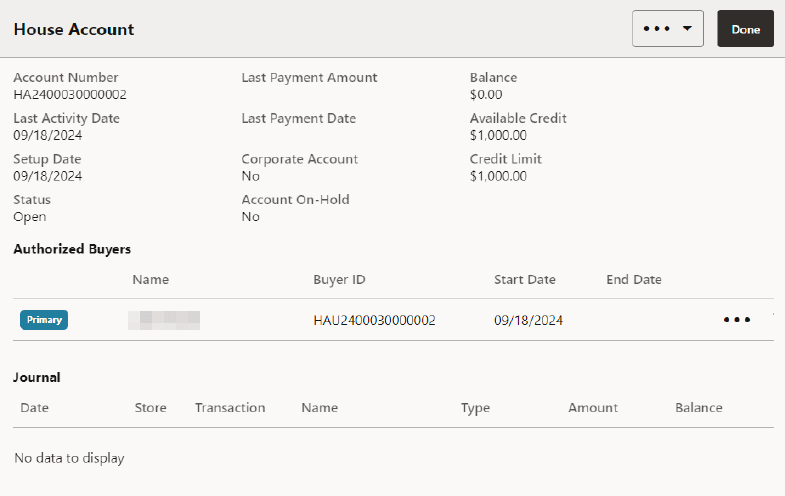This screenshot has height=496, width=785.
Task: Click the Journal Amount column header
Action: click(x=593, y=407)
